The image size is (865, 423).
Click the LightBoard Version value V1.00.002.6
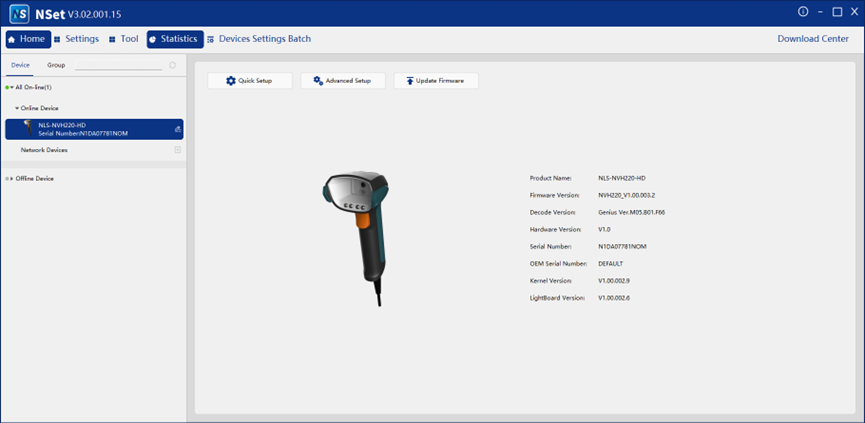tap(614, 298)
